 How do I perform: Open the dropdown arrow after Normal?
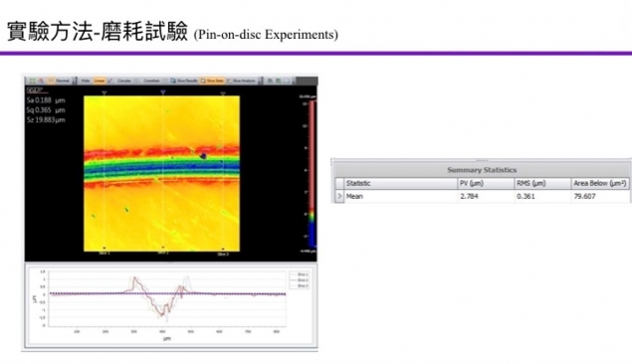74,82
